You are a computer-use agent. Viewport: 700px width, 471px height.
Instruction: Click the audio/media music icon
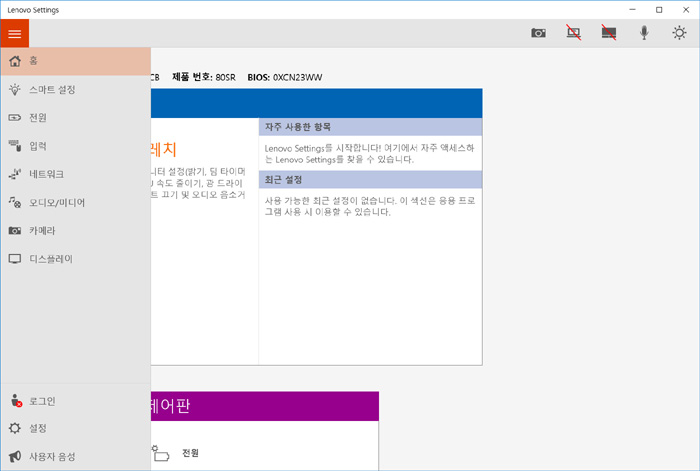15,202
